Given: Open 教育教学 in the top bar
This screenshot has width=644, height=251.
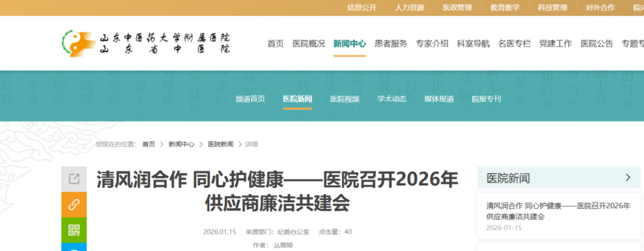Looking at the screenshot, I should click(x=505, y=7).
